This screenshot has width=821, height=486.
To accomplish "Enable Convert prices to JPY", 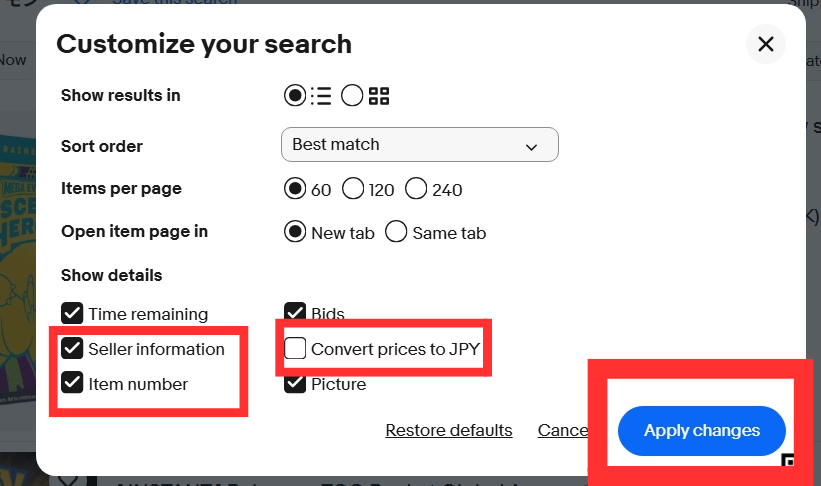I will point(295,349).
